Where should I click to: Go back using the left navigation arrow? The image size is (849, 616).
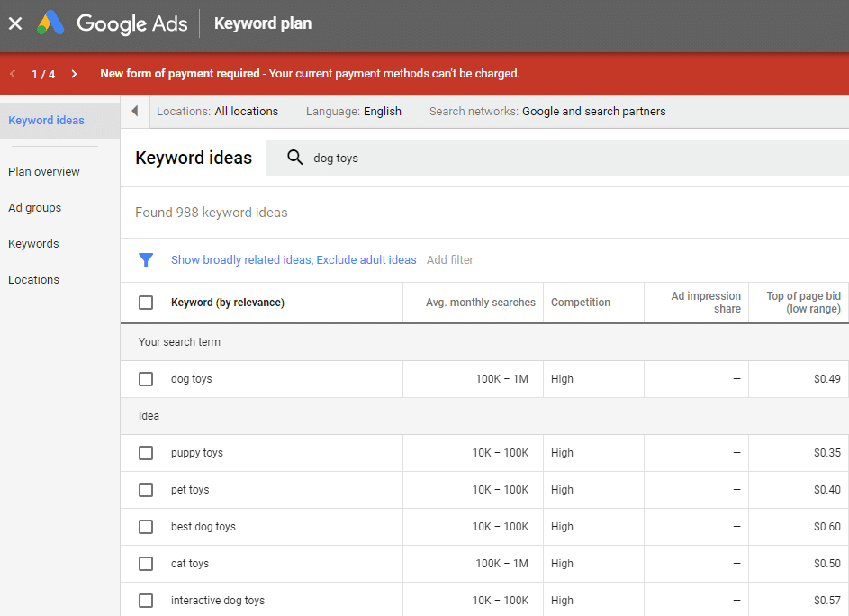tap(11, 74)
